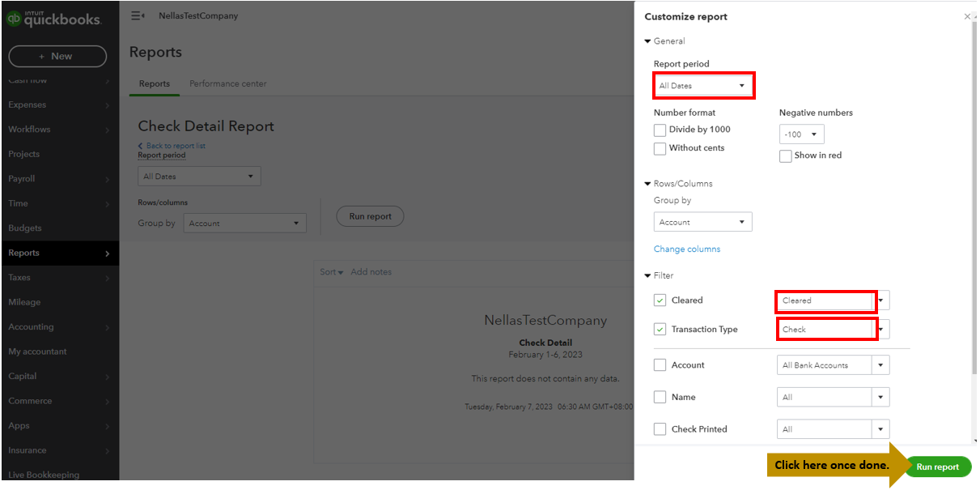Open the Sort menu in the report
Image resolution: width=980 pixels, height=490 pixels.
click(x=332, y=272)
